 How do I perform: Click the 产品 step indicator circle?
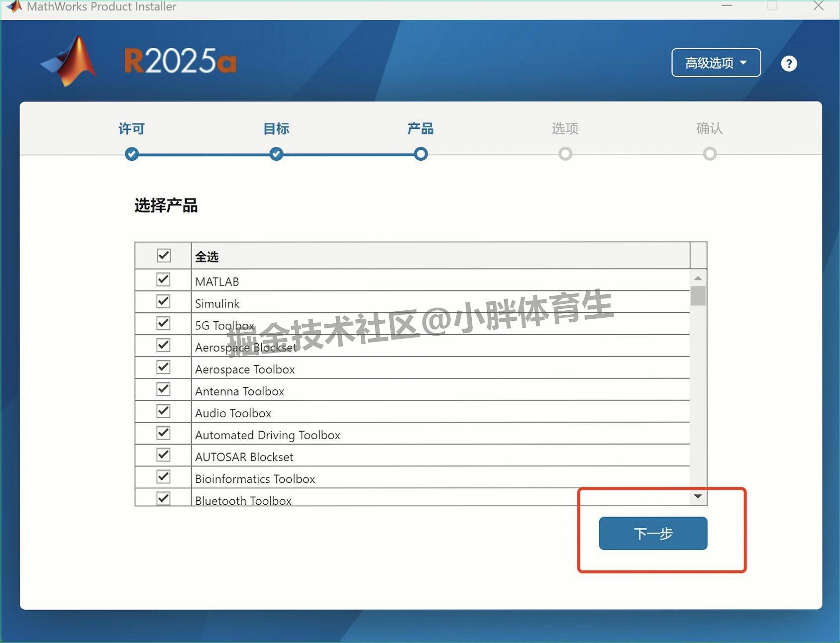coord(420,154)
